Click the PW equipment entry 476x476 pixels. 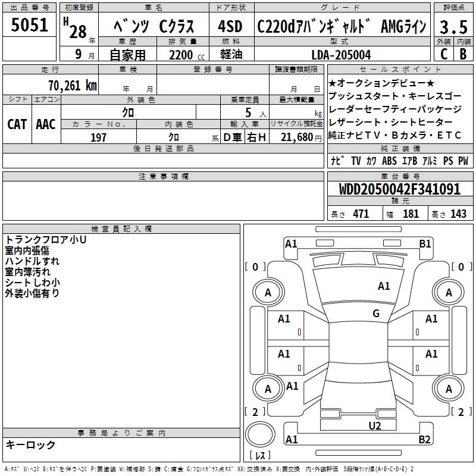[x=464, y=161]
